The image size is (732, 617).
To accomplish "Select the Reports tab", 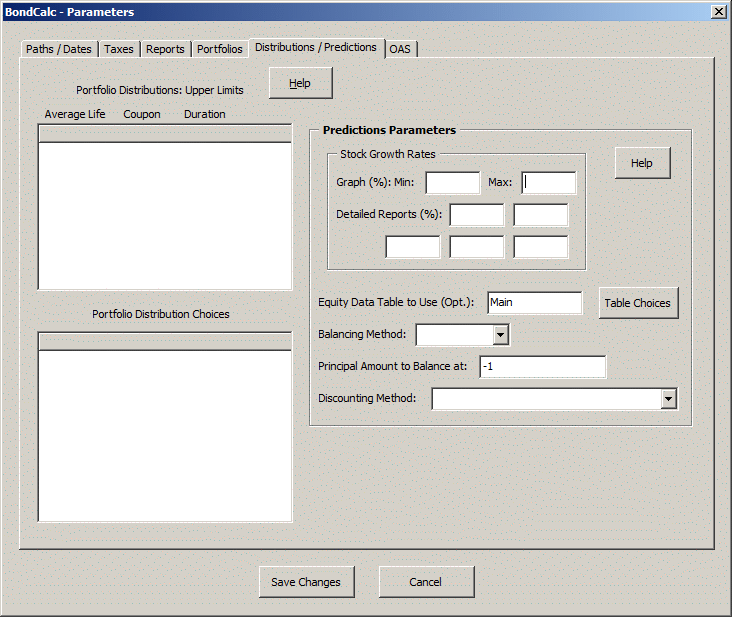I will point(165,49).
